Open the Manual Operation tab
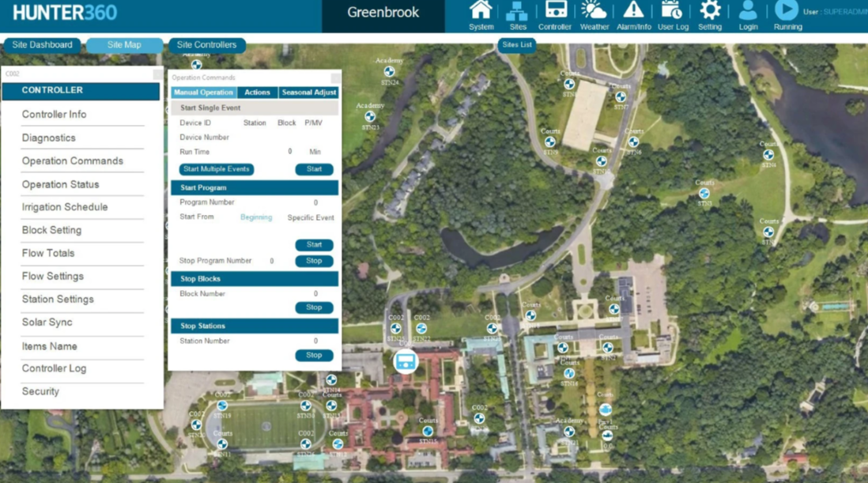Image resolution: width=868 pixels, height=483 pixels. [203, 92]
